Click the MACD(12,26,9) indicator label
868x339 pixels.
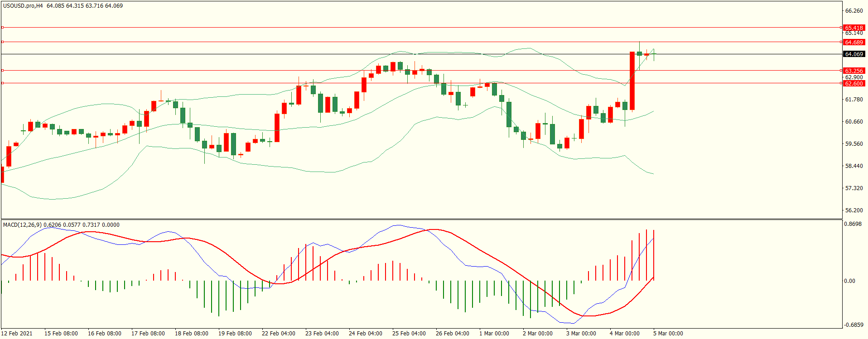(x=22, y=224)
